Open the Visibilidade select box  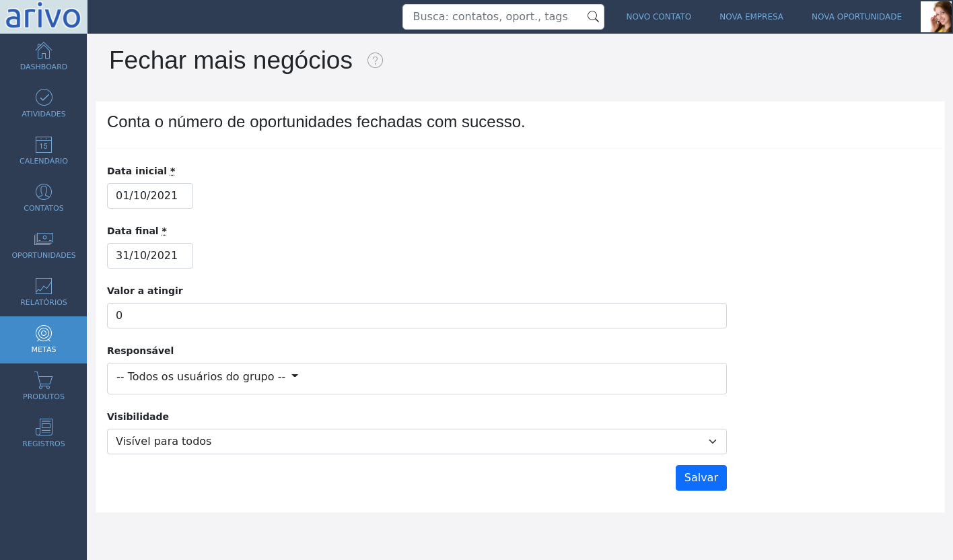click(417, 442)
